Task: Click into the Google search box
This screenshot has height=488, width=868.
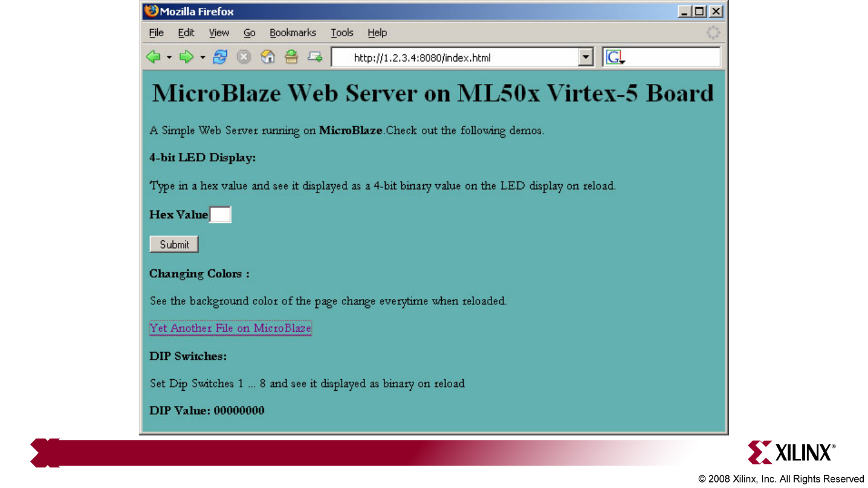Action: click(x=672, y=58)
